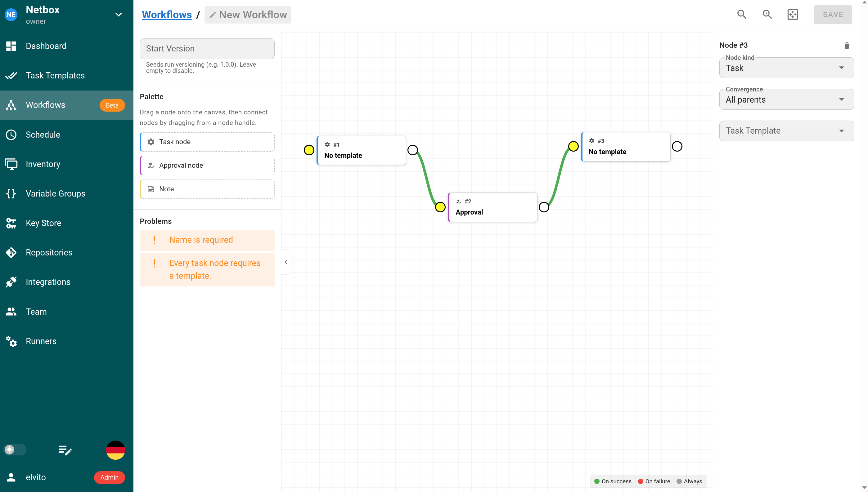Click the Workflows breadcrumb link
868x492 pixels.
167,15
